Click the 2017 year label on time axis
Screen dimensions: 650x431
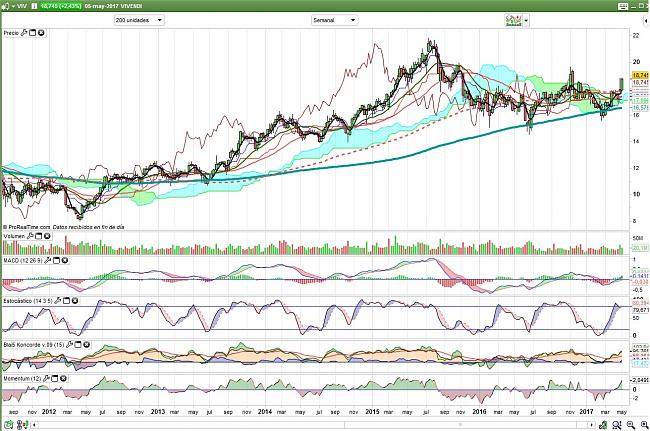pos(586,412)
